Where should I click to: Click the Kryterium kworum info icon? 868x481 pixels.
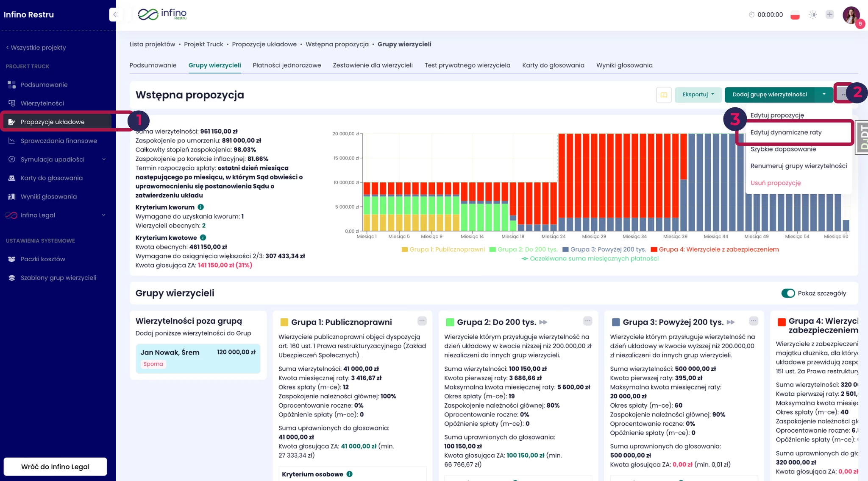201,207
